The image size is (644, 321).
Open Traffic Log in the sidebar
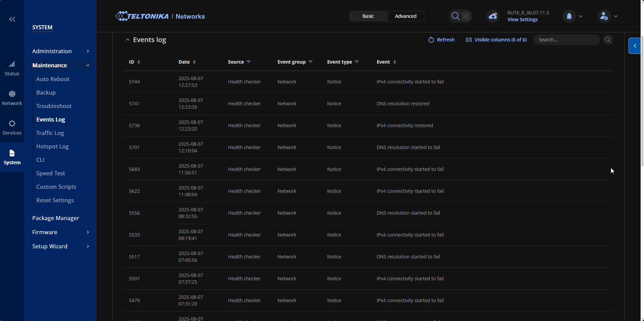pyautogui.click(x=50, y=133)
